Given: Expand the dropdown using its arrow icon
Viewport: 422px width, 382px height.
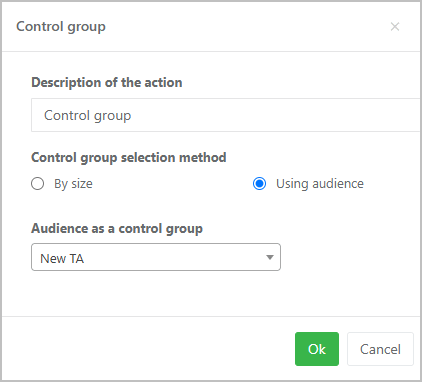Looking at the screenshot, I should 270,257.
